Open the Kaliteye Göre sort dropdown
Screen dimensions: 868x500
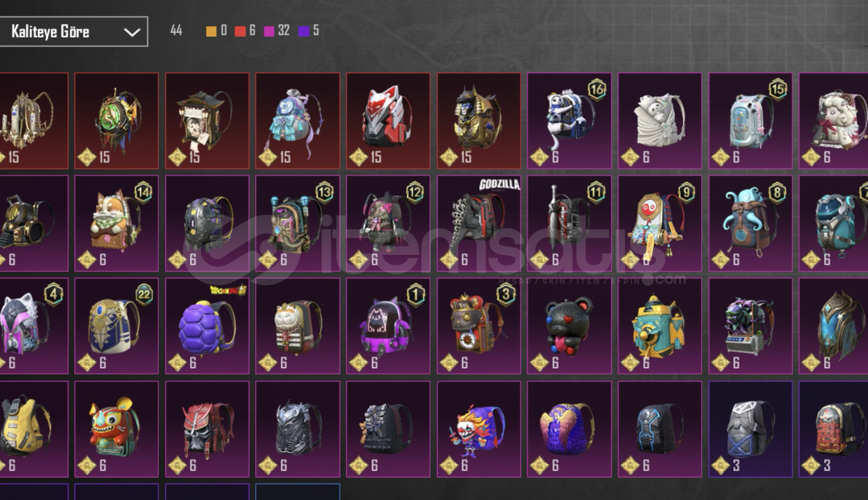pyautogui.click(x=73, y=32)
